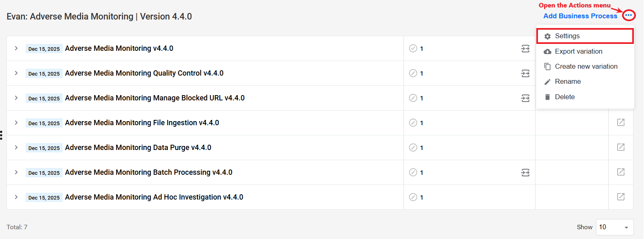Choose Rename from the menu
The height and width of the screenshot is (239, 644).
click(x=585, y=82)
